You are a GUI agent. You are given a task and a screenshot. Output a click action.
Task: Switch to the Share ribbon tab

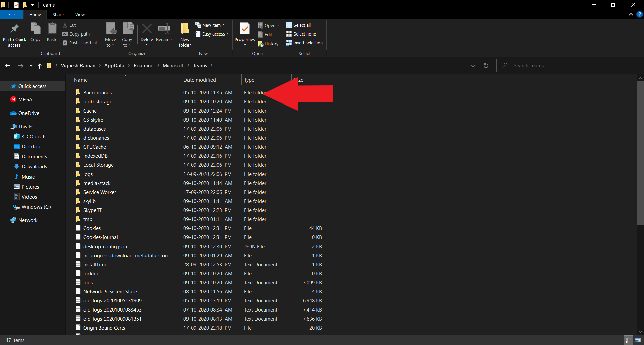click(x=58, y=14)
